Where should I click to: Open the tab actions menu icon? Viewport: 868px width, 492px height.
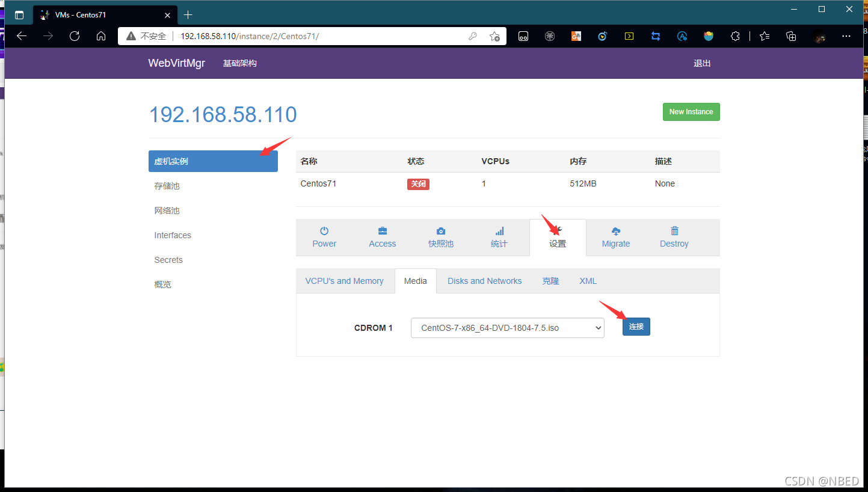(19, 15)
